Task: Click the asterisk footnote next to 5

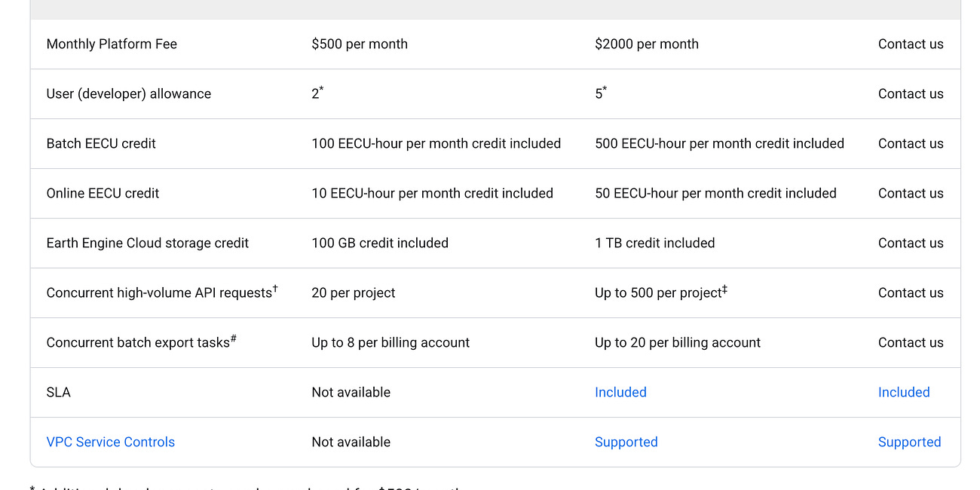Action: pos(604,87)
